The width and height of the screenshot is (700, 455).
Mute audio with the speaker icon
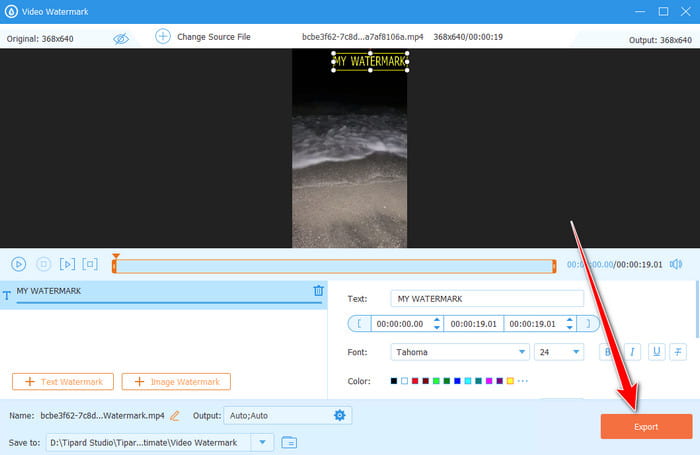click(x=676, y=264)
